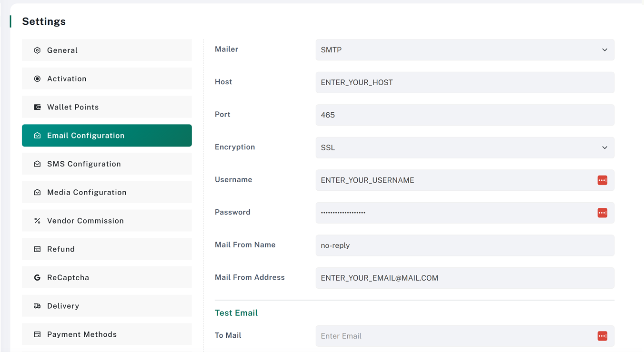Click the Encryption field label
Image resolution: width=644 pixels, height=352 pixels.
(235, 147)
